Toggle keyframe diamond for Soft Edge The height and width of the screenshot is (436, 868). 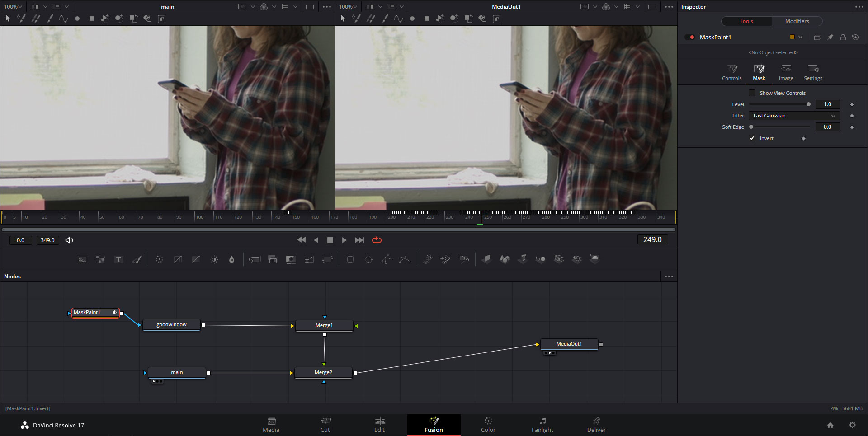click(852, 127)
